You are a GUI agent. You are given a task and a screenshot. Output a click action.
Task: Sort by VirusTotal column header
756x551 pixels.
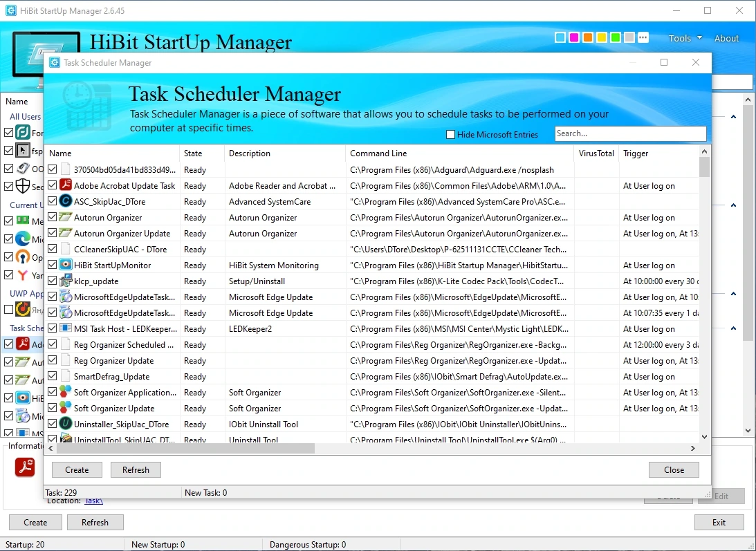click(596, 153)
